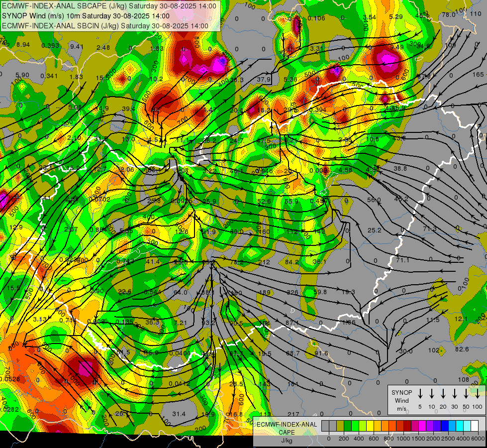Click the map value 68.7
Screen dimensions: 487x448
pyautogui.click(x=293, y=353)
